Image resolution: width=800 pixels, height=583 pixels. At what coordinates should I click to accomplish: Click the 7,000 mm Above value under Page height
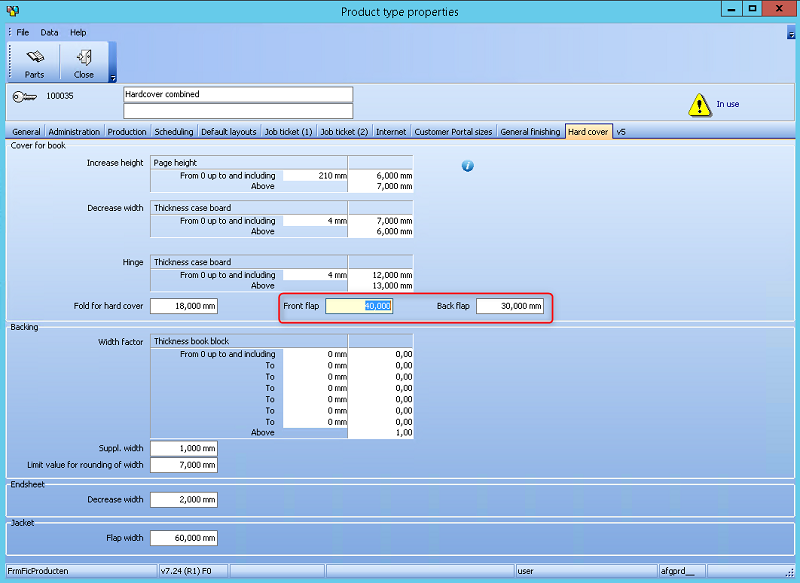click(x=381, y=186)
